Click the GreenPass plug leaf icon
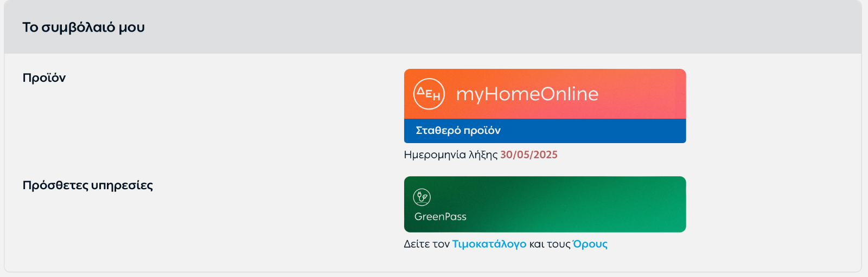The height and width of the screenshot is (277, 868). tap(422, 197)
